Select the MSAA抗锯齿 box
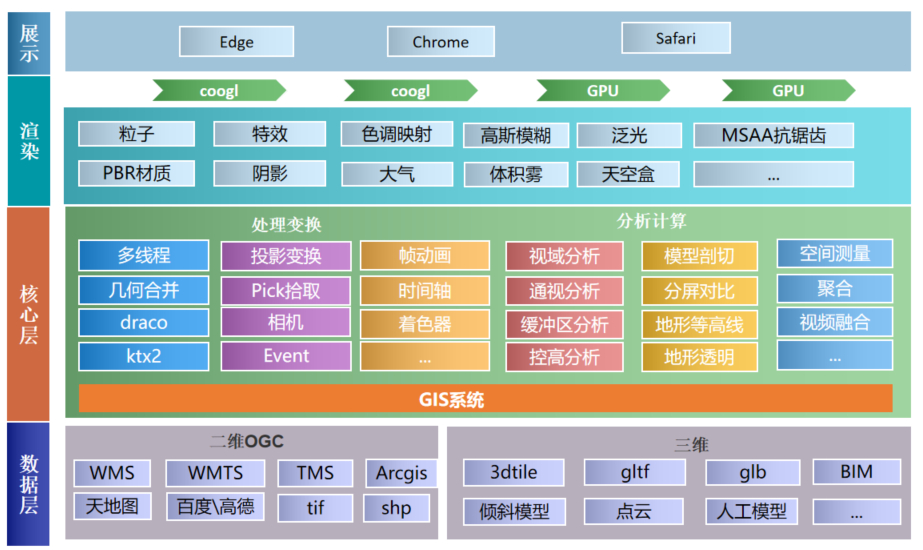 click(x=773, y=135)
